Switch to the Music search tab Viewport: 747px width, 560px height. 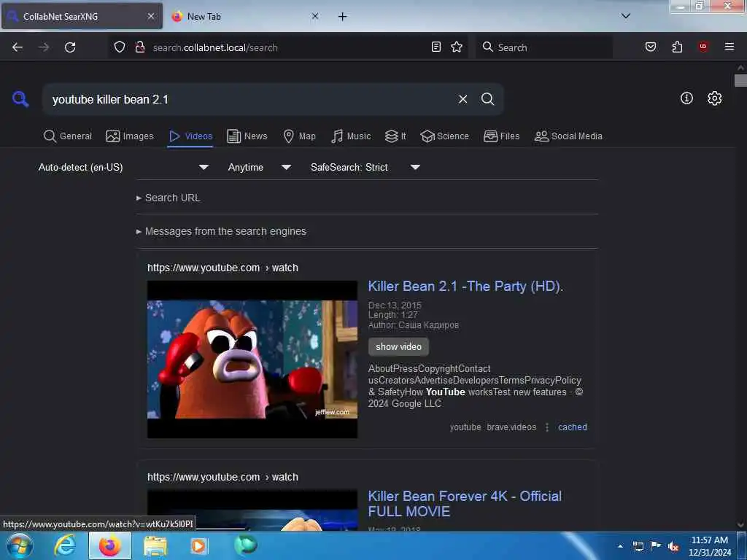pyautogui.click(x=351, y=136)
